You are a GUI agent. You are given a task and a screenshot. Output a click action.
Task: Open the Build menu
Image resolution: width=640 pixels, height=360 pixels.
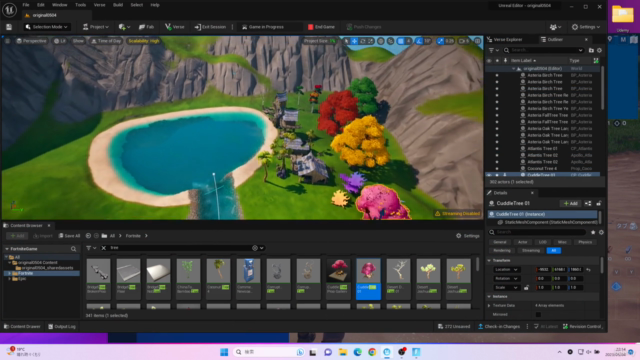click(x=118, y=5)
